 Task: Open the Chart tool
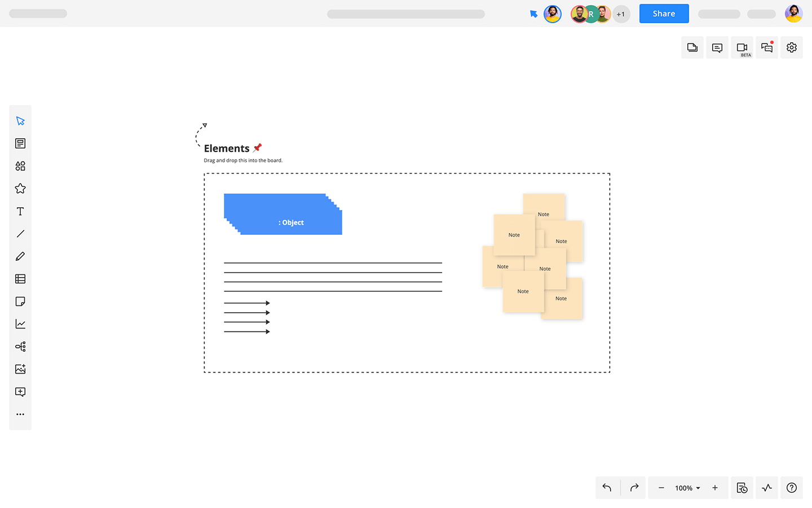click(20, 324)
